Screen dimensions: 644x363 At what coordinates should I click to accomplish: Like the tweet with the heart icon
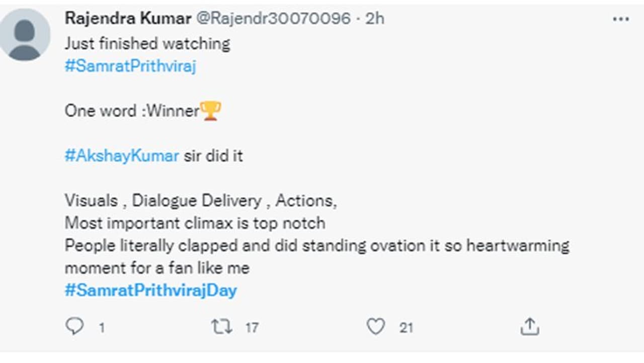pyautogui.click(x=375, y=327)
